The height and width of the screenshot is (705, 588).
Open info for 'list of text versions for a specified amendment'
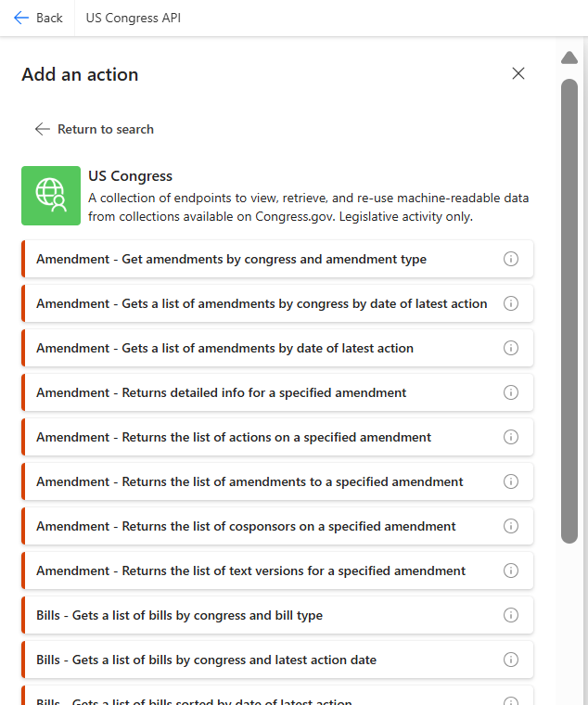(x=510, y=570)
